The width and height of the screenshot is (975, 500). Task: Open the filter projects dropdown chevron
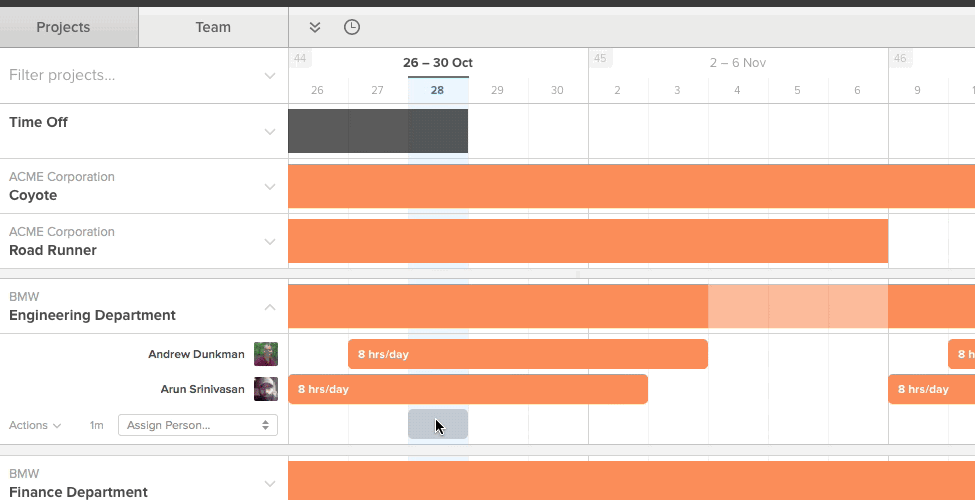click(x=270, y=76)
